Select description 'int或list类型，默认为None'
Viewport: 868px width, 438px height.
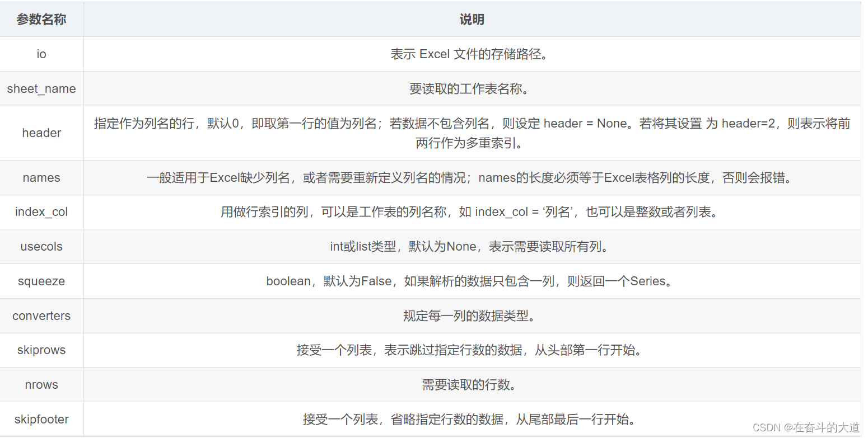(x=472, y=247)
